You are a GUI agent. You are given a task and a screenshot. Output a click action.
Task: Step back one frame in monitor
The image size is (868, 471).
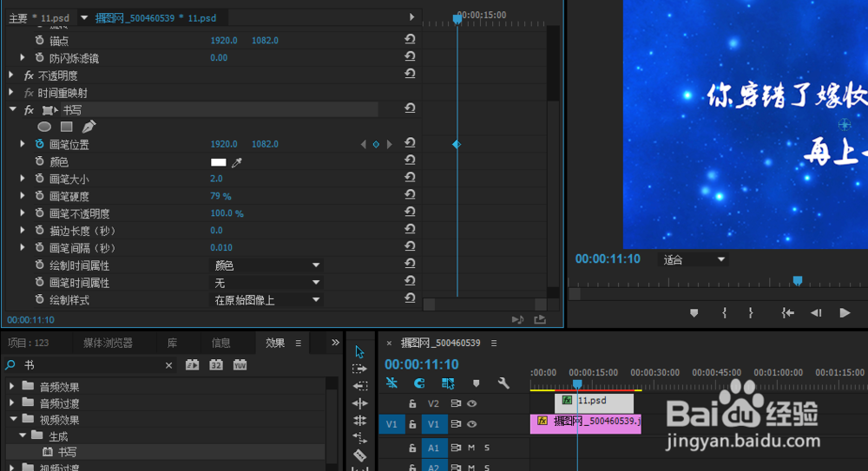click(816, 313)
